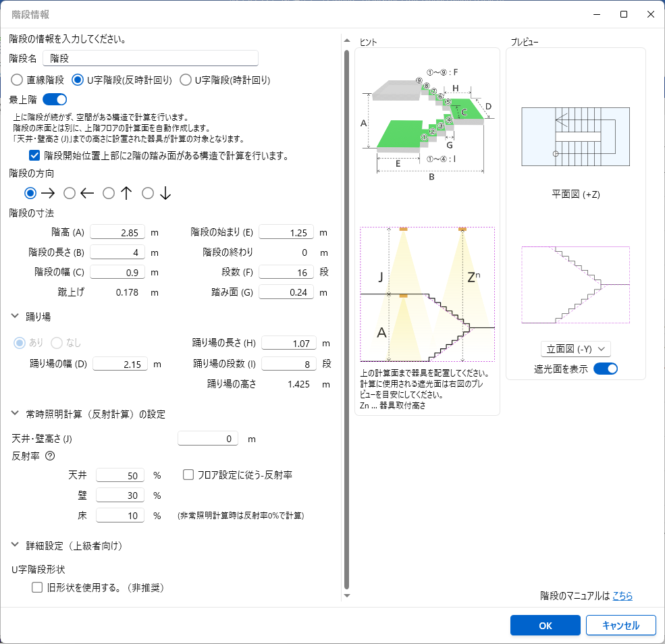Select down arrow stair direction
665x644 pixels.
tap(148, 193)
